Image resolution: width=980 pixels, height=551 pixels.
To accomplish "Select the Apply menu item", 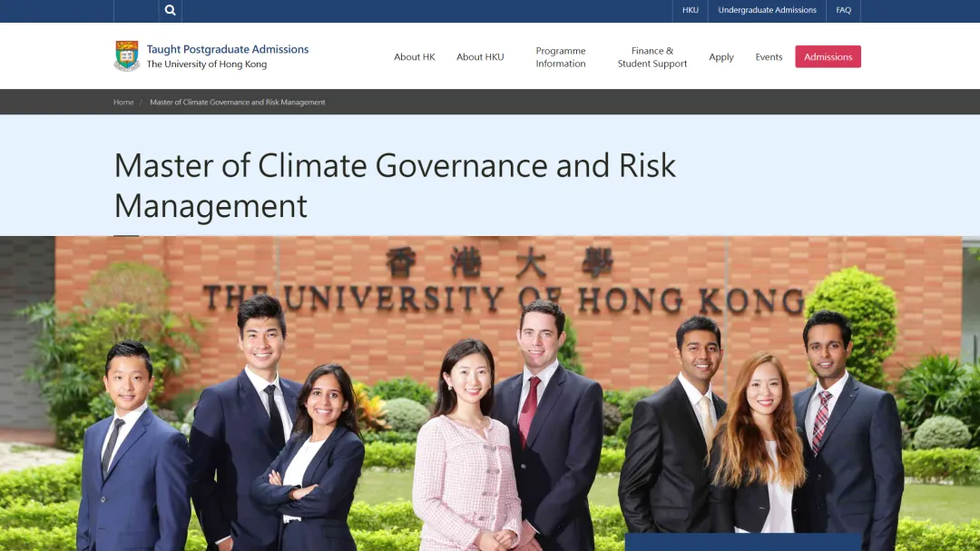I will 721,57.
